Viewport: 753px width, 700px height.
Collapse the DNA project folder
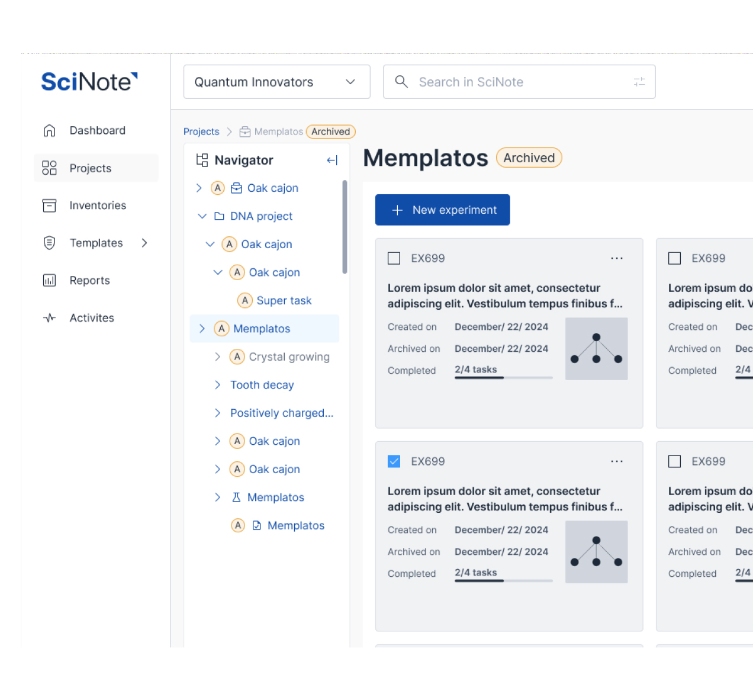[x=202, y=216]
